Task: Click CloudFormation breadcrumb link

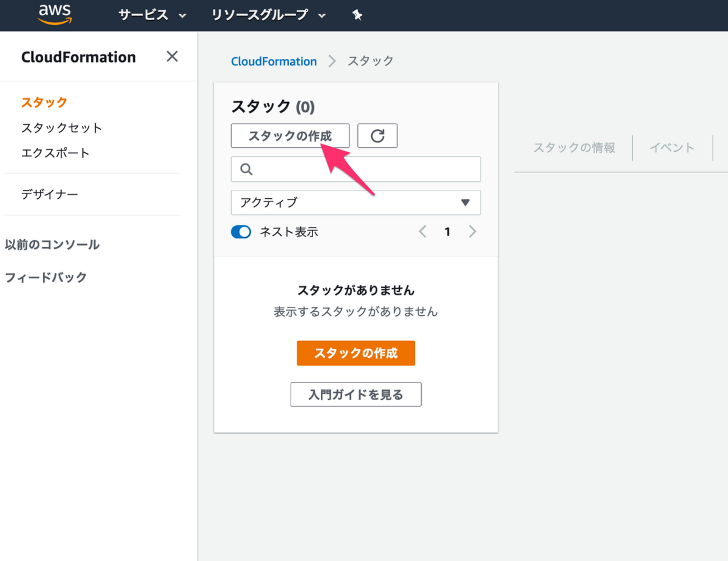Action: point(274,61)
